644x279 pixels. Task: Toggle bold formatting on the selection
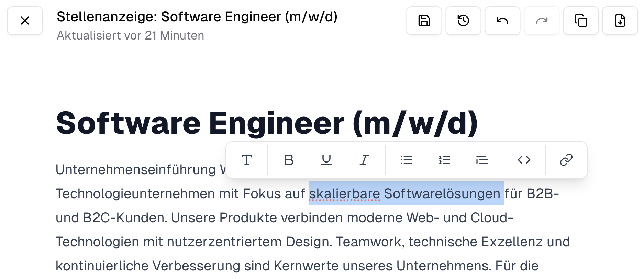click(x=288, y=159)
